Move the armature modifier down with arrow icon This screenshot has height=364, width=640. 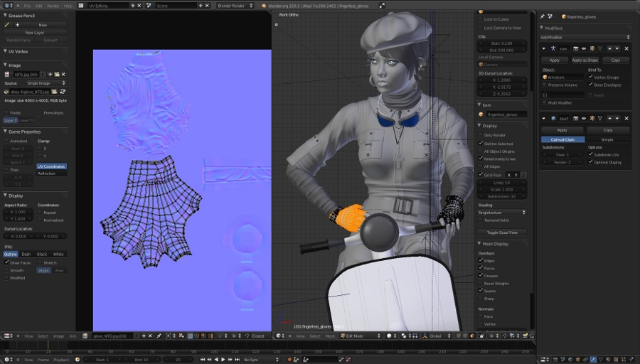click(617, 48)
